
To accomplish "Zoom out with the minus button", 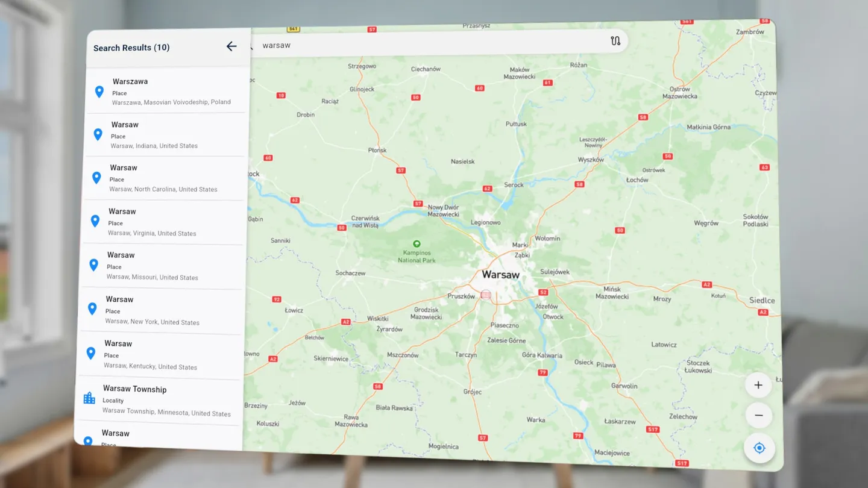I will (x=758, y=416).
